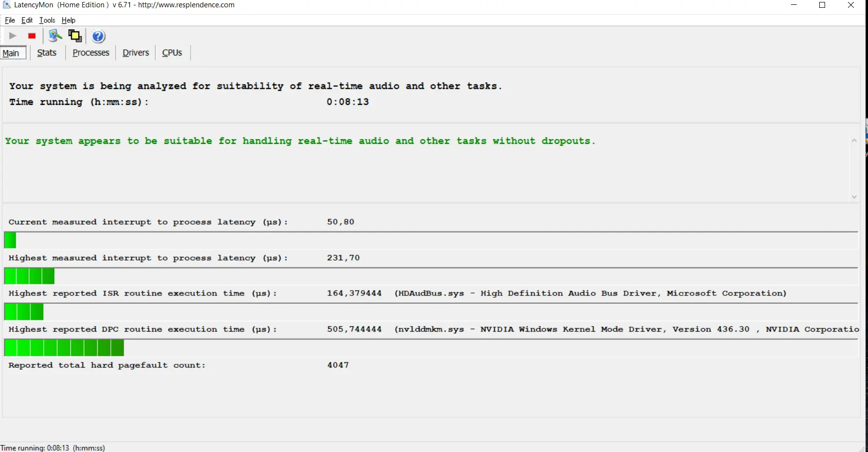
Task: Click the LatencyMon app icon in title bar
Action: tap(7, 5)
